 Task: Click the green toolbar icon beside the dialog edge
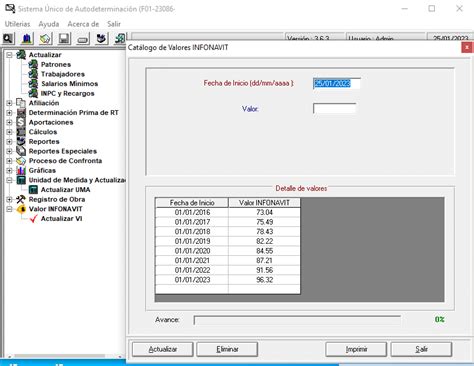tap(120, 39)
